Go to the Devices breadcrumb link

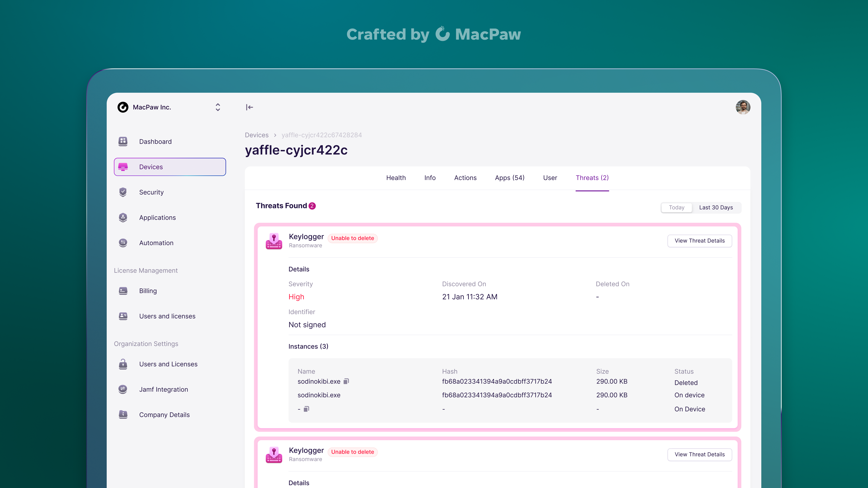click(256, 135)
